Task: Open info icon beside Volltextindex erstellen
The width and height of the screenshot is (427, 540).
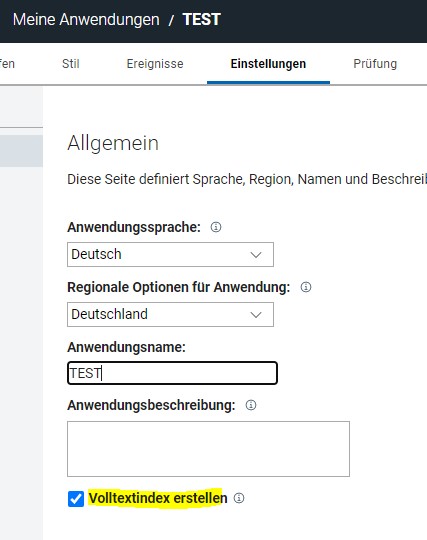Action: (239, 498)
